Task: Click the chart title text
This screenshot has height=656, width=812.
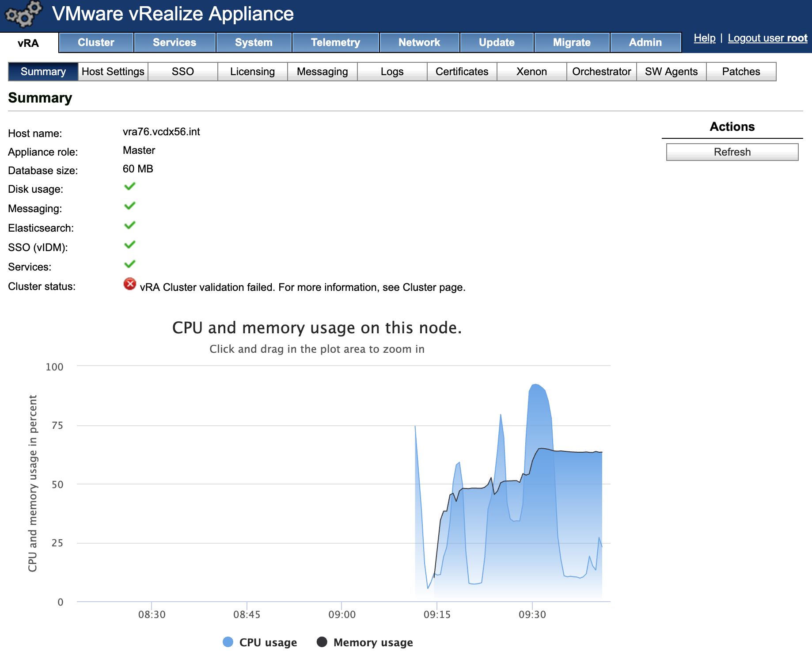Action: [x=317, y=328]
